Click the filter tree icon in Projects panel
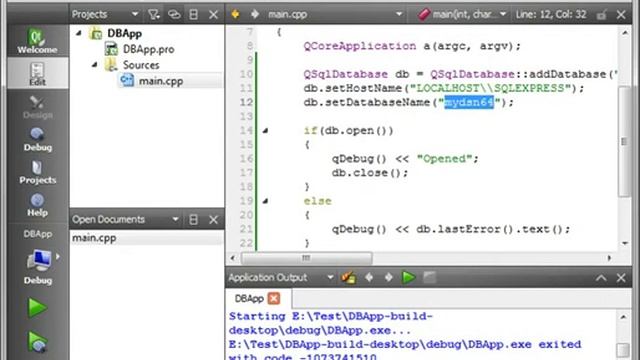The width and height of the screenshot is (640, 360). [154, 15]
